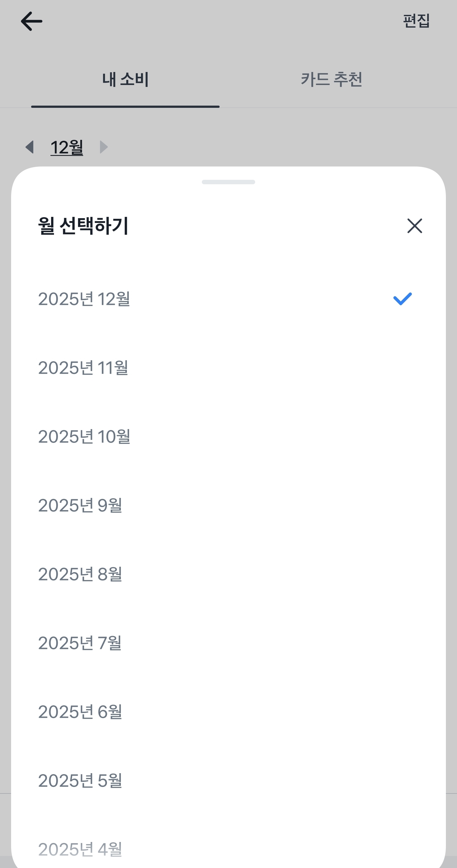This screenshot has height=868, width=457.
Task: Choose 2025년 9월 from the list
Action: (x=80, y=505)
